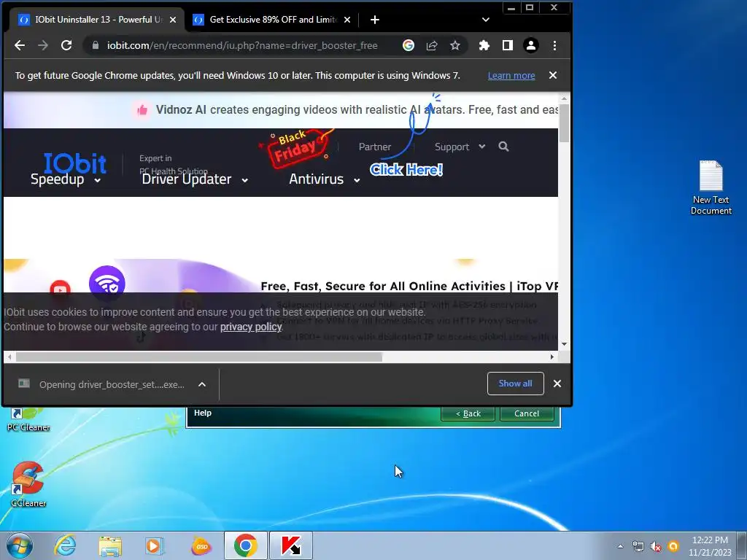Viewport: 747px width, 560px height.
Task: Open Chrome three-dot menu
Action: coord(554,45)
